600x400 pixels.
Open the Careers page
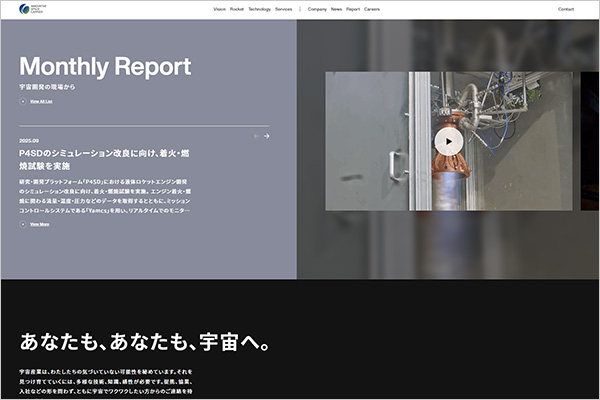372,9
